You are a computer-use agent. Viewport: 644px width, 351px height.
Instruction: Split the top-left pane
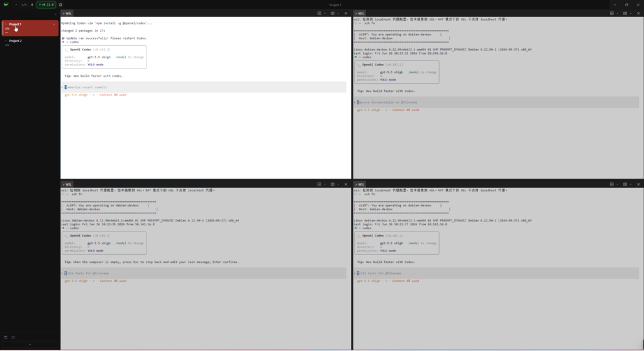pyautogui.click(x=332, y=14)
